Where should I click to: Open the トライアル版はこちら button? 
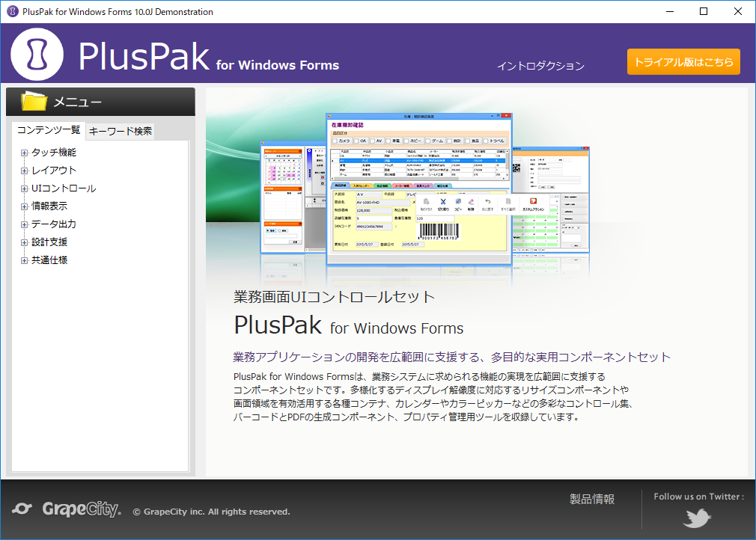[683, 61]
